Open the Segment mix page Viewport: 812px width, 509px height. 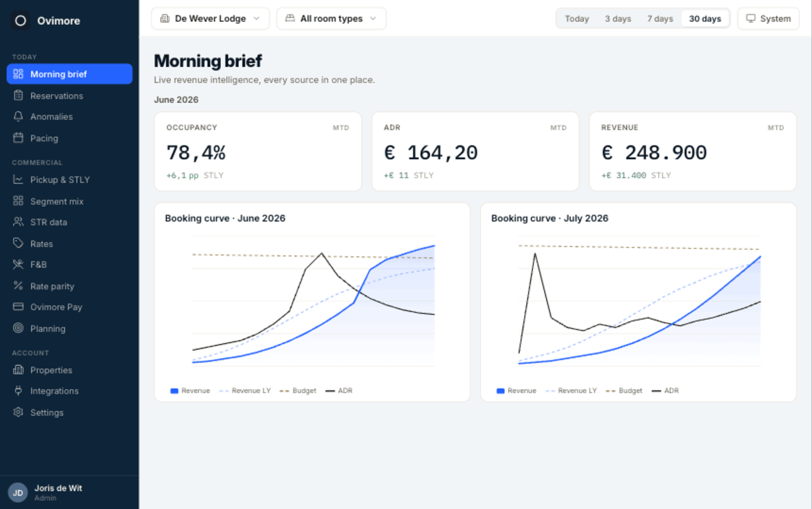70,201
